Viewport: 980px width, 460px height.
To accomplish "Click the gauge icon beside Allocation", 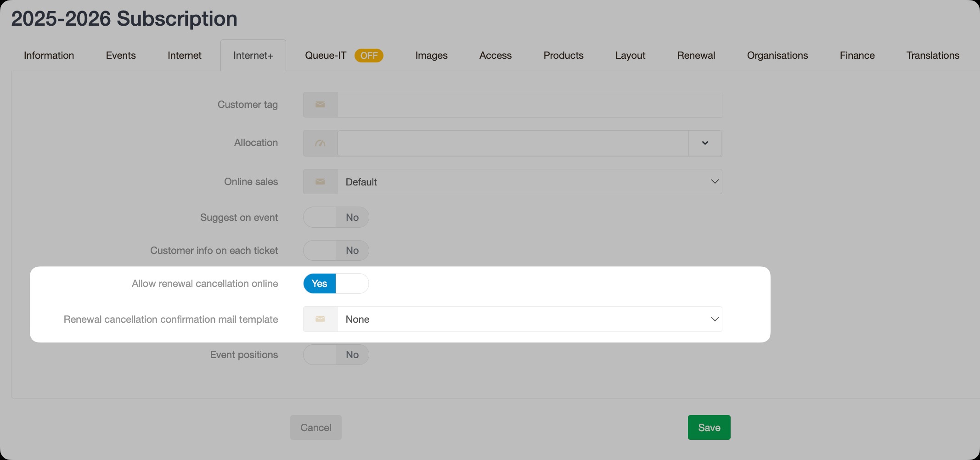I will pos(320,143).
